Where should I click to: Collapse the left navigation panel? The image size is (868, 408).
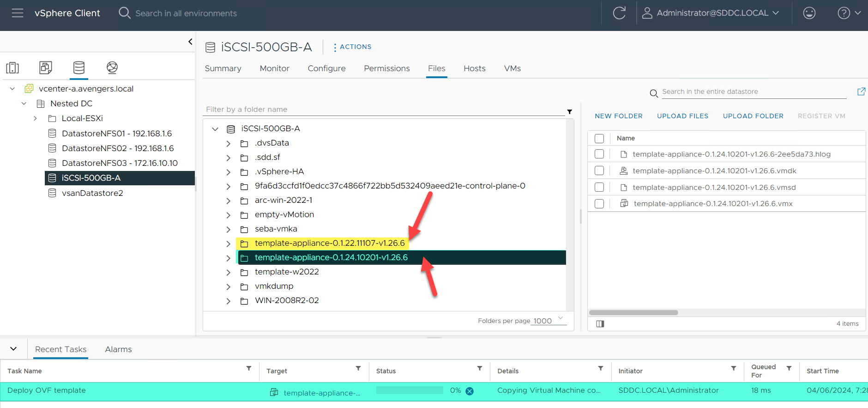(x=190, y=42)
